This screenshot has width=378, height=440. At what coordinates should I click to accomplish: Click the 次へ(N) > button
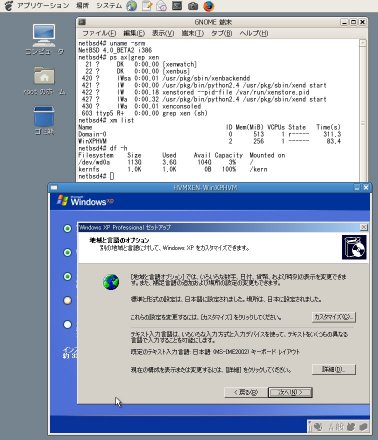coord(290,392)
